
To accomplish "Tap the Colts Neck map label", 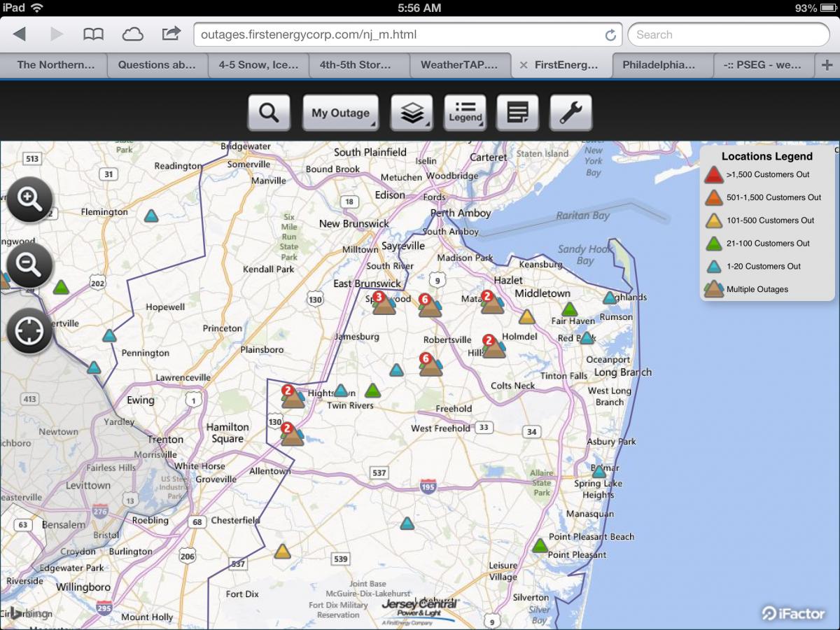I will (x=513, y=386).
